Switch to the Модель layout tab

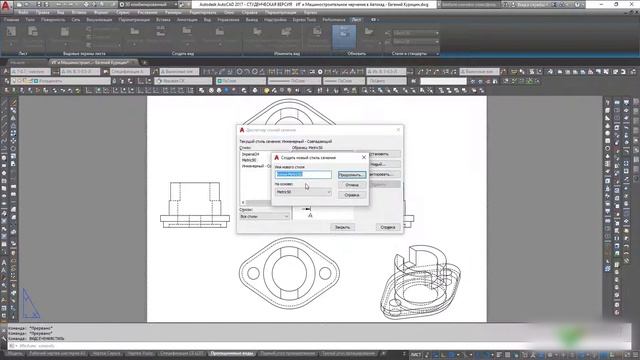click(x=15, y=353)
